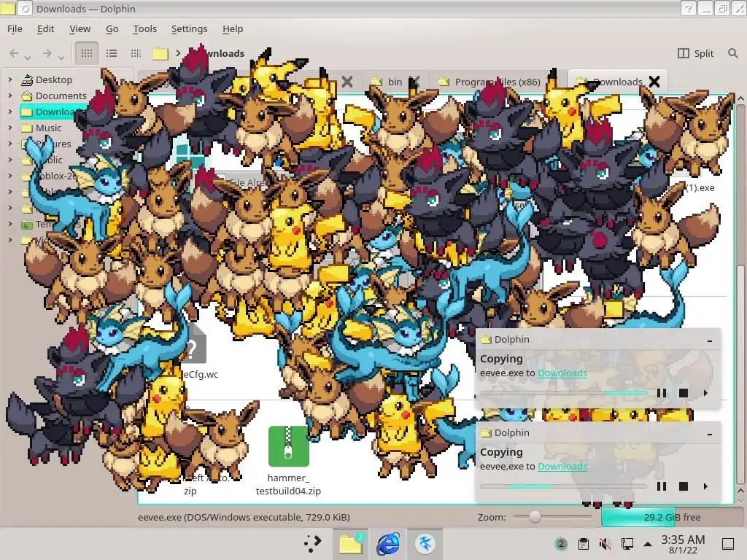Viewport: 747px width, 560px height.
Task: Select the highlighted Downloads sidebar folder
Action: click(x=53, y=112)
